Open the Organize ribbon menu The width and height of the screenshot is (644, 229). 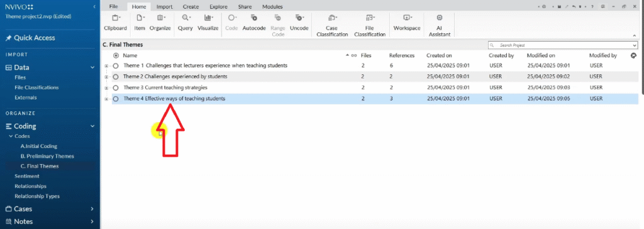click(x=160, y=23)
